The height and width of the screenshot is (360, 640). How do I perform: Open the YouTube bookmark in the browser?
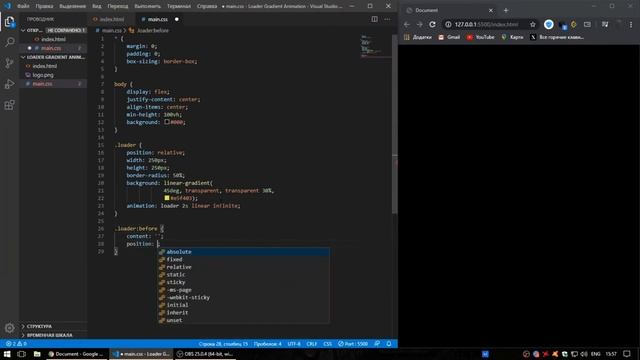[x=480, y=37]
